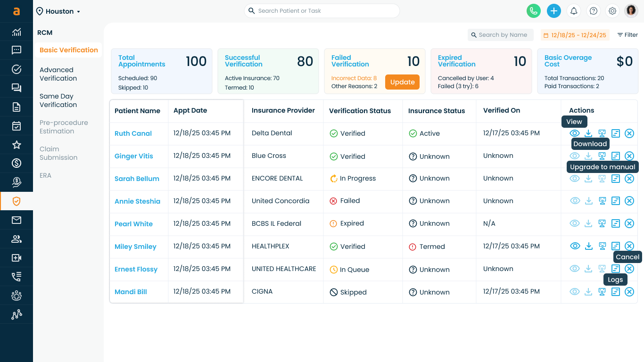Click the blue plus add button
644x362 pixels.
(x=554, y=11)
